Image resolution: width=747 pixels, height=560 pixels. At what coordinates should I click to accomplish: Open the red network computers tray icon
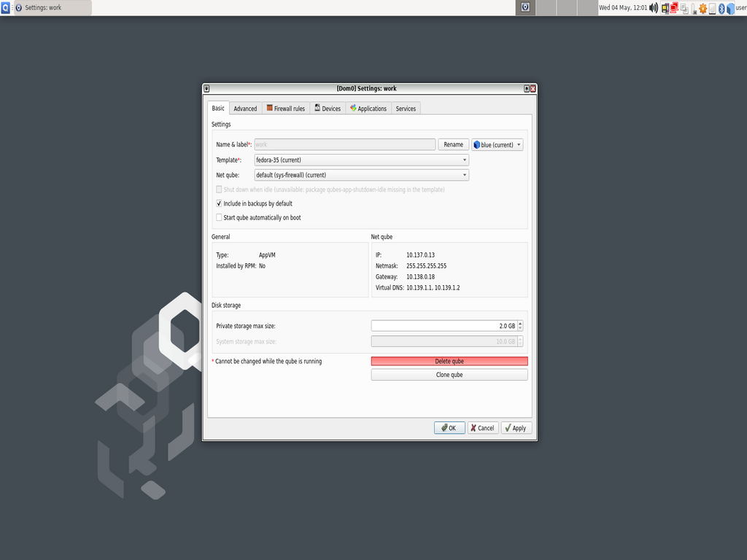click(674, 8)
